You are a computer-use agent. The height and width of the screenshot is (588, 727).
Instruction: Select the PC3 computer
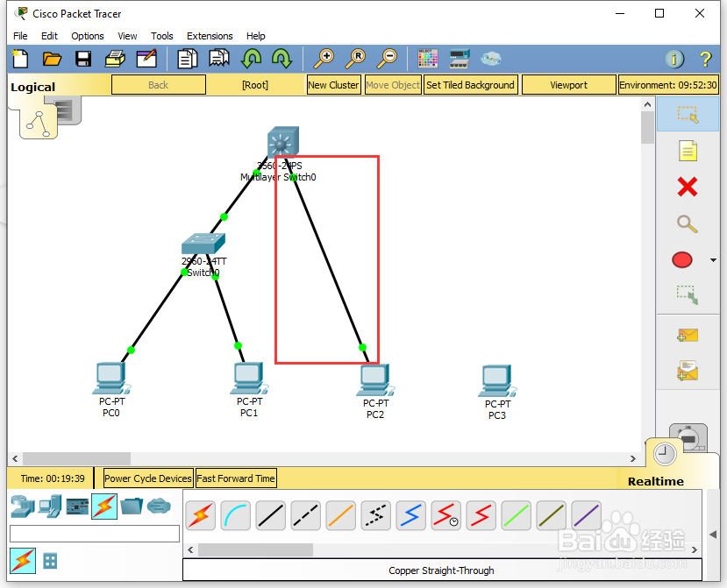coord(497,381)
